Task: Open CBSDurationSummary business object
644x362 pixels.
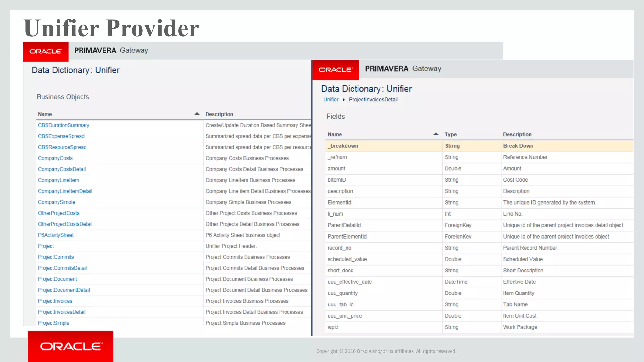Action: 64,125
